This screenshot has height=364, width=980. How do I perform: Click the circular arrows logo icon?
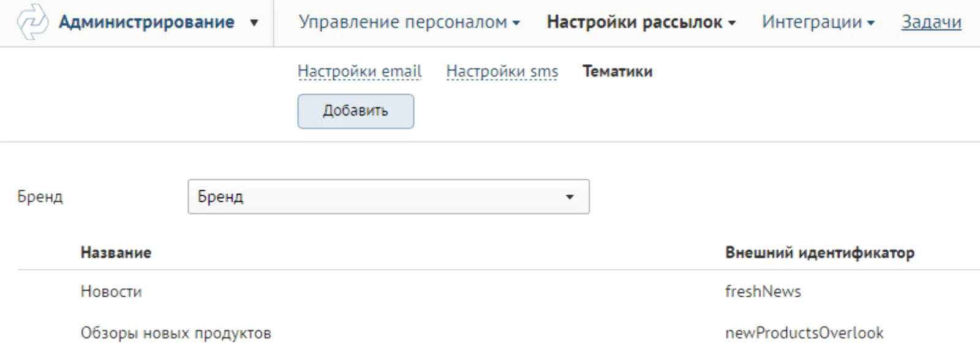tap(32, 23)
